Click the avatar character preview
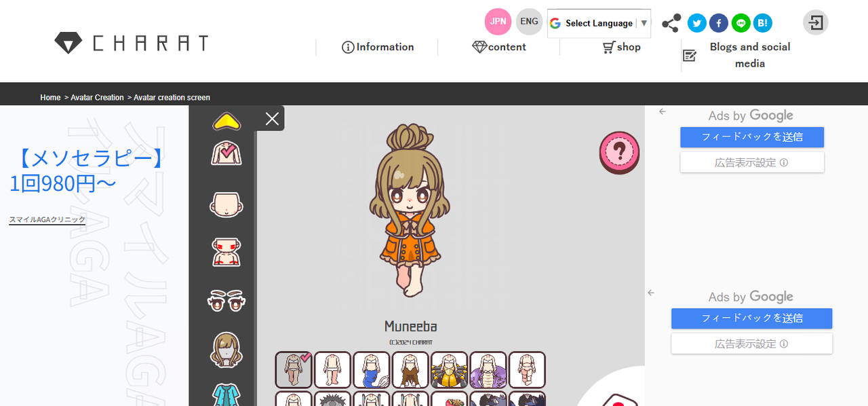The image size is (868, 406). (x=410, y=210)
